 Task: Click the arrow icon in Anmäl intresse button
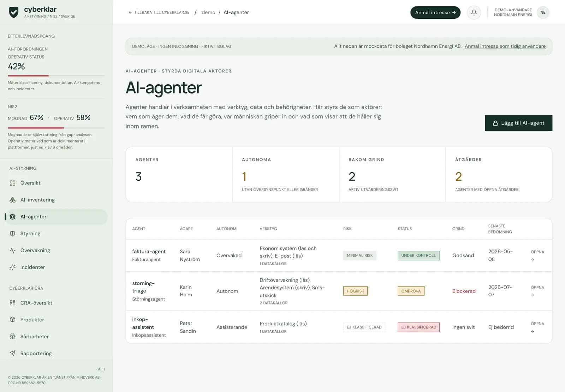tap(454, 12)
